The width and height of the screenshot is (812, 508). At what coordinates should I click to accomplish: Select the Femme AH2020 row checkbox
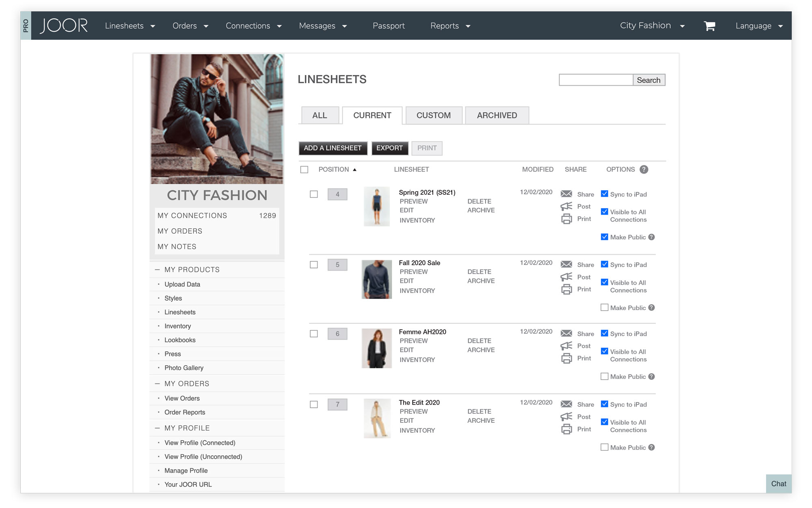(x=314, y=334)
